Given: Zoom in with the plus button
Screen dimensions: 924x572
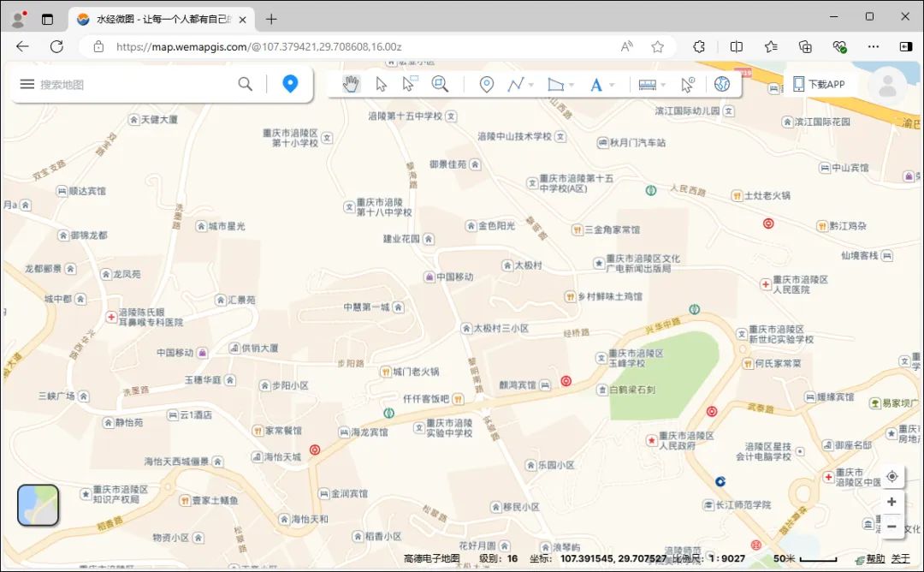Looking at the screenshot, I should pos(891,501).
